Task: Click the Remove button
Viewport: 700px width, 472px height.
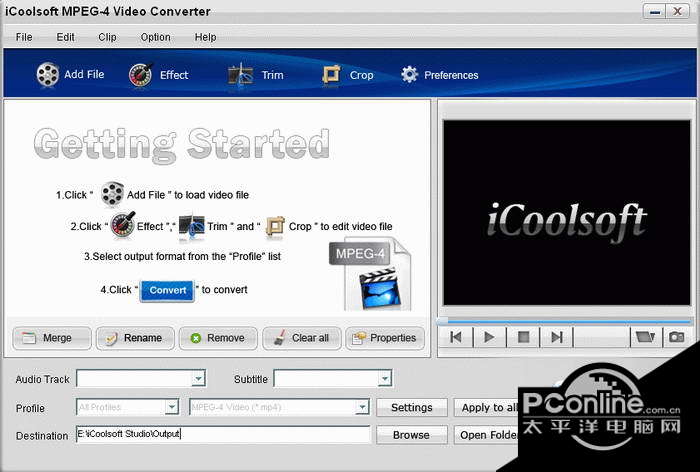Action: click(x=218, y=338)
